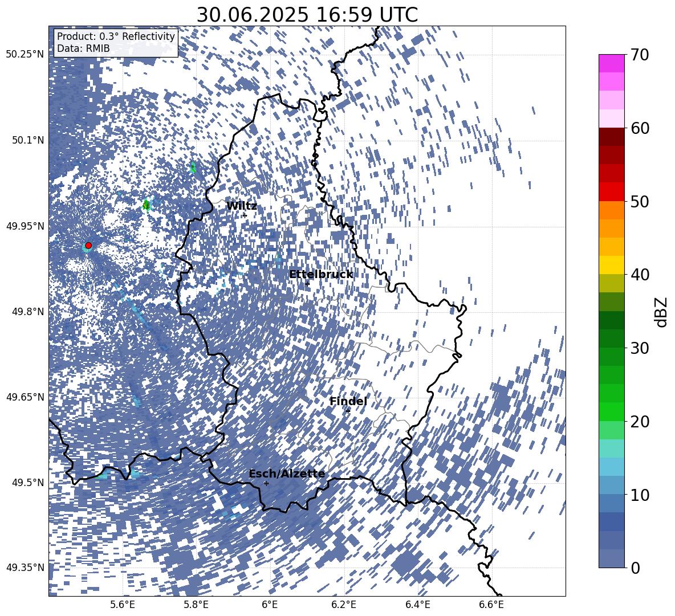Click the 6°E longitude label
Viewport: 675px width, 616px height.
[x=270, y=605]
